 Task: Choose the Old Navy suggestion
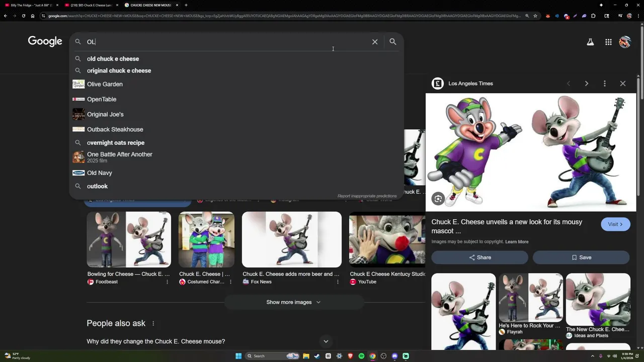(x=236, y=173)
